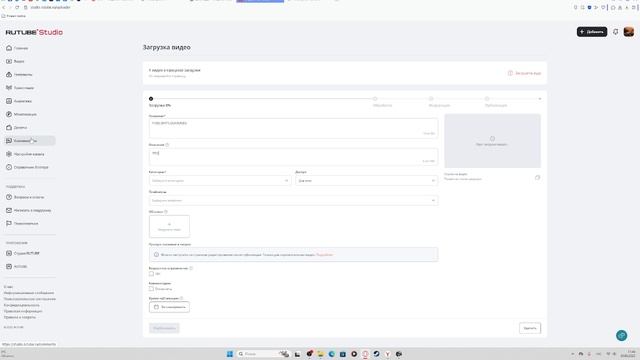Click the Загрузить еще link
Screen dimensions: 640x360
[x=524, y=73]
